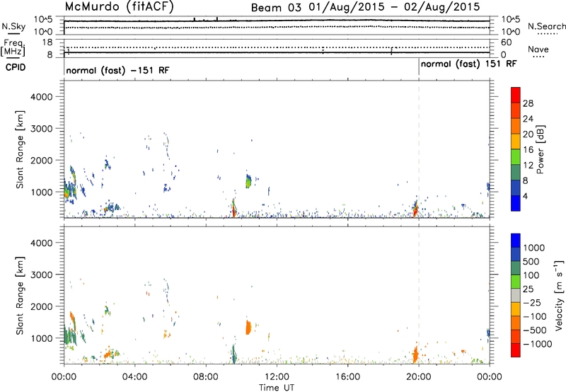
Task: Click the "-25" label on the velocity colorbar
Action: coord(531,302)
